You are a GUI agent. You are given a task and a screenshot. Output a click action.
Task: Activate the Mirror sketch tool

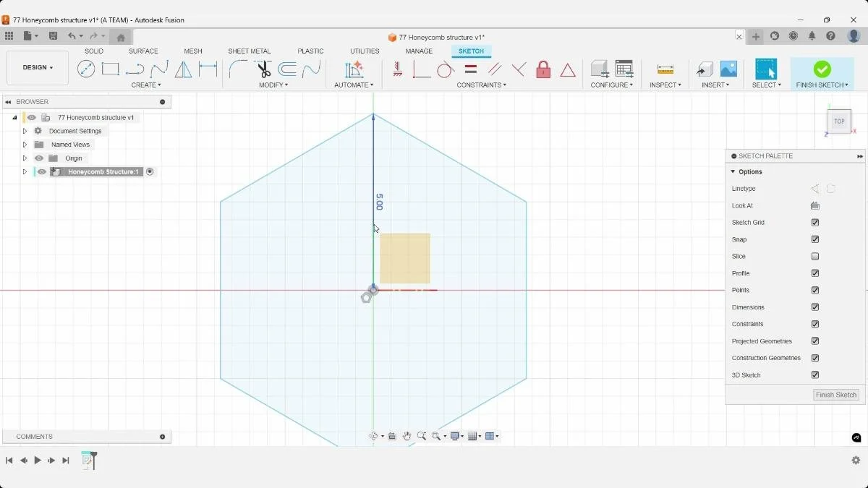[x=184, y=69]
